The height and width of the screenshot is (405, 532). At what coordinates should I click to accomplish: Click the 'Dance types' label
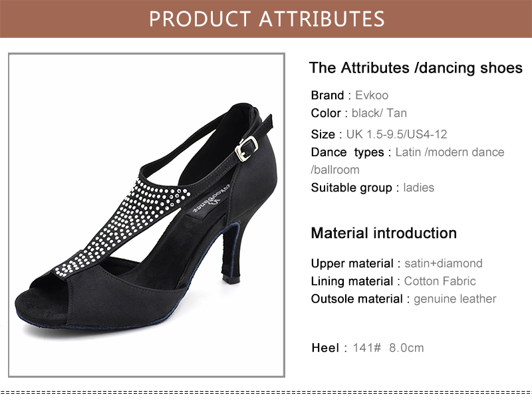347,152
